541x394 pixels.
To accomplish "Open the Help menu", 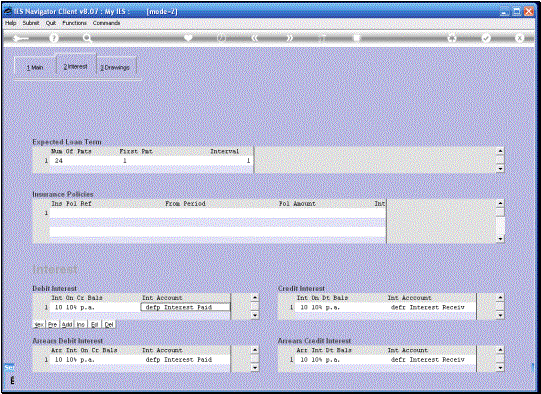I will pyautogui.click(x=11, y=23).
